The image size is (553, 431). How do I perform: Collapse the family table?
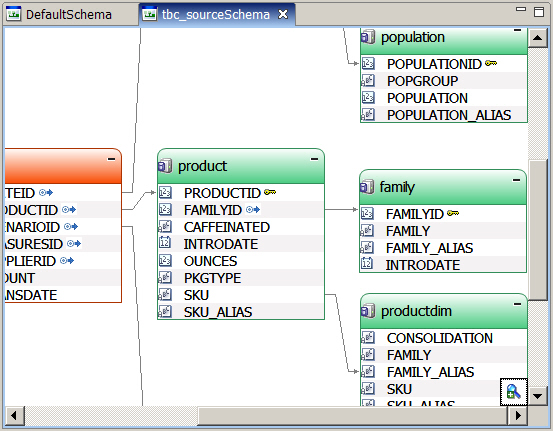pyautogui.click(x=516, y=180)
